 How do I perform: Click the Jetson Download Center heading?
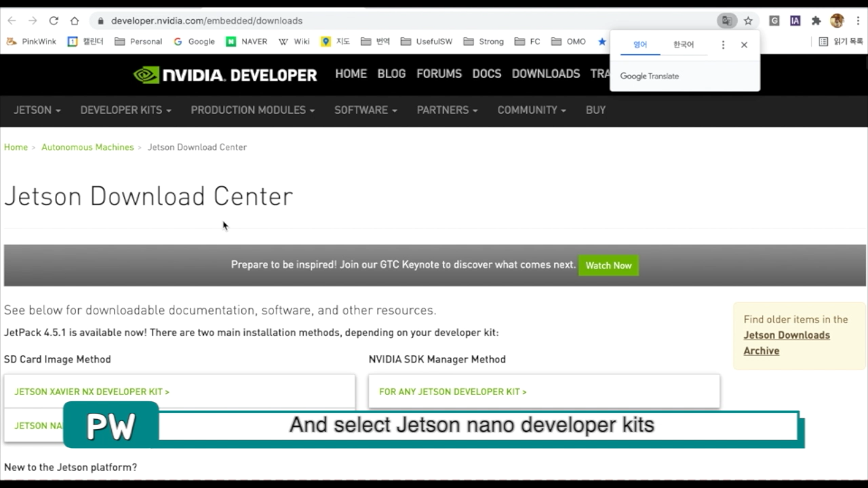[x=149, y=197]
